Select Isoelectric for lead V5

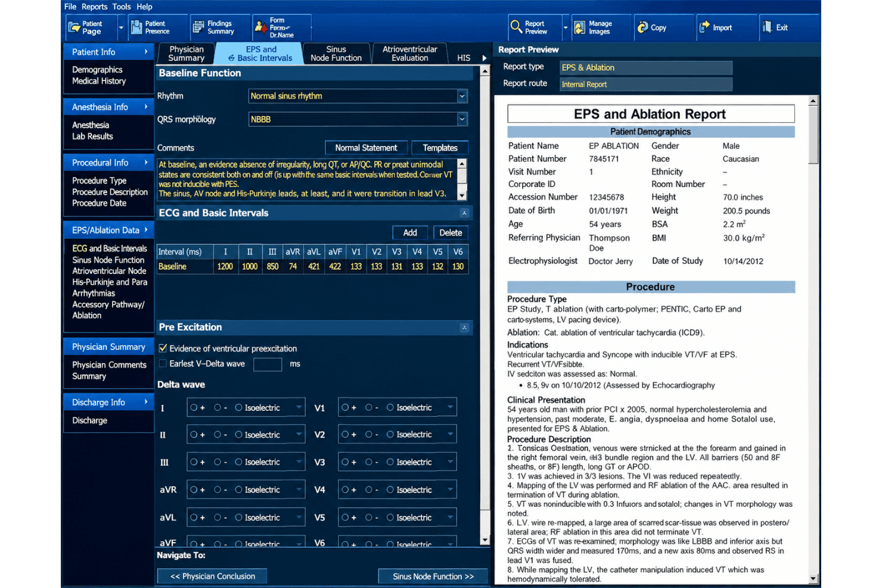(x=390, y=518)
